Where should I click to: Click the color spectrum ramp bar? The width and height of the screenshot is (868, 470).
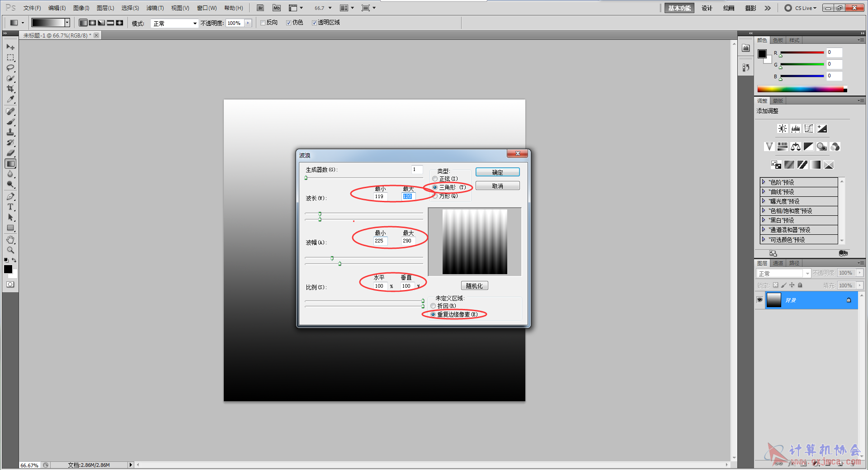pyautogui.click(x=800, y=89)
